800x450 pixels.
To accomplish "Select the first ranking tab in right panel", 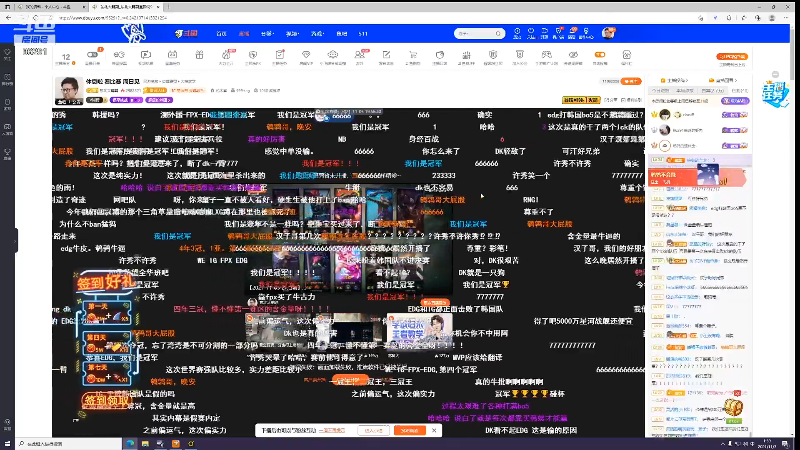I will (661, 90).
